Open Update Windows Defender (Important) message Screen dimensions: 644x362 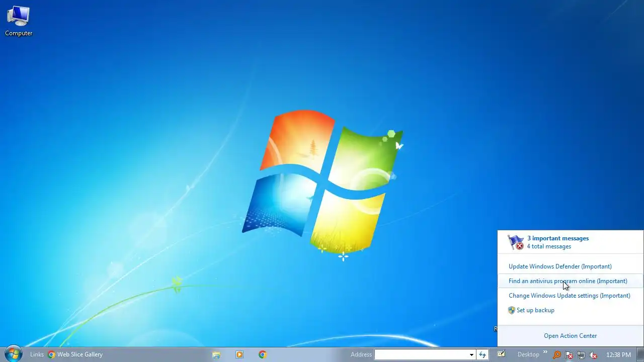(x=560, y=266)
